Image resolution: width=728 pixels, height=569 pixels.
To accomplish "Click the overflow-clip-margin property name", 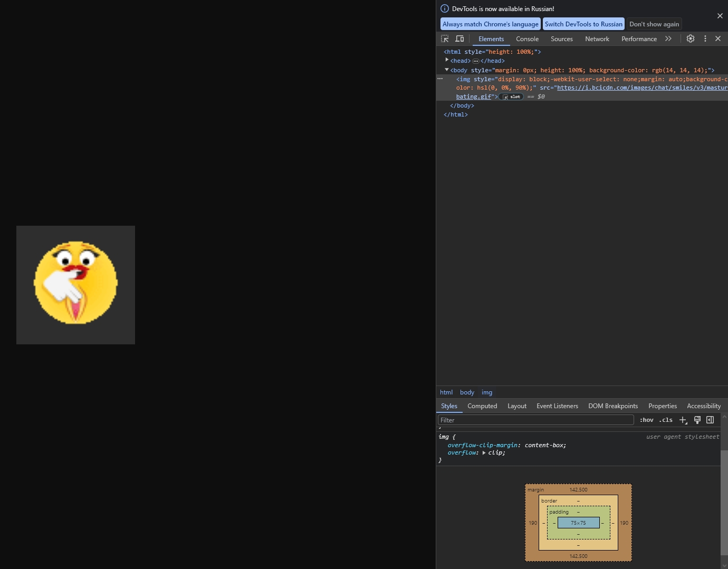I will 483,445.
